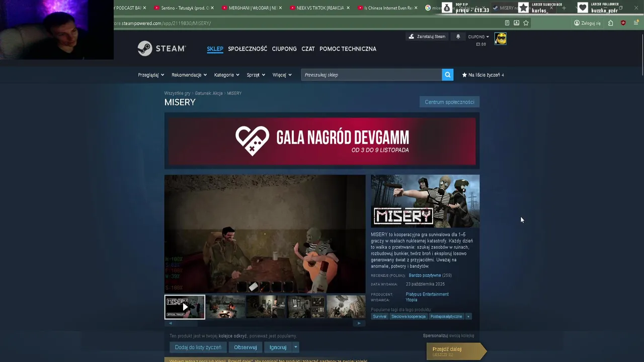This screenshot has height=362, width=644.
Task: Bookmark the page with the address-bar star
Action: click(x=526, y=23)
